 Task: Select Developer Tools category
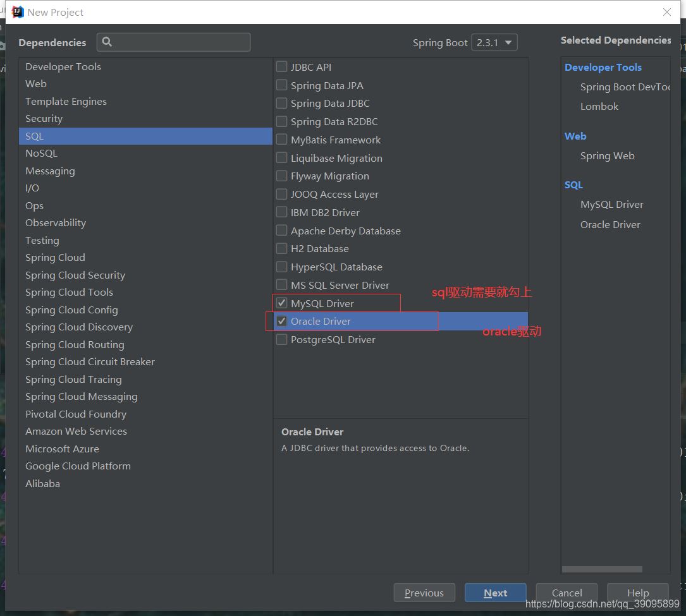pos(145,66)
